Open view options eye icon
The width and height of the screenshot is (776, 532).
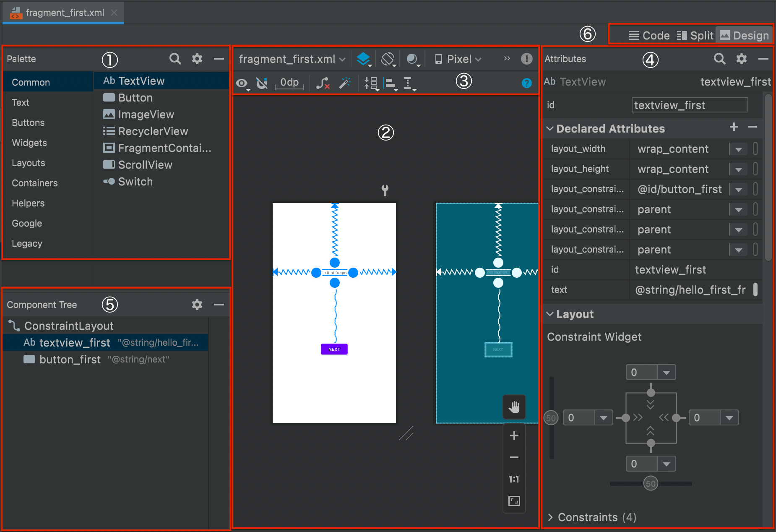242,83
